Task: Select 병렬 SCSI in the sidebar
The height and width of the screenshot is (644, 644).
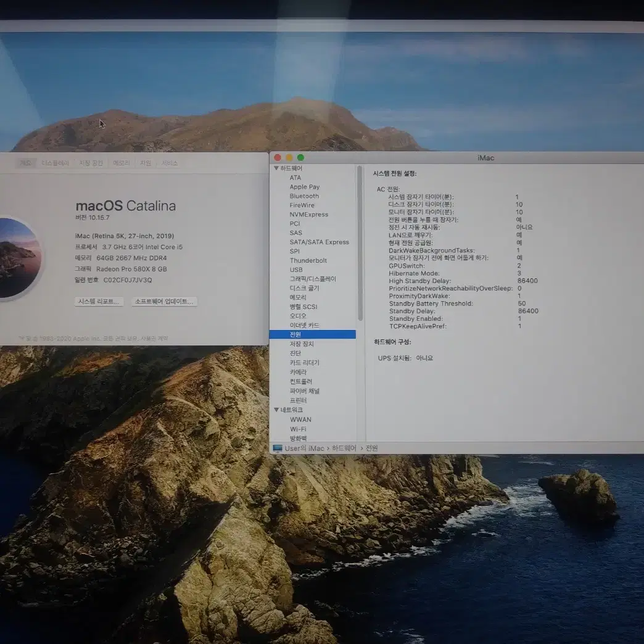Action: tap(303, 307)
